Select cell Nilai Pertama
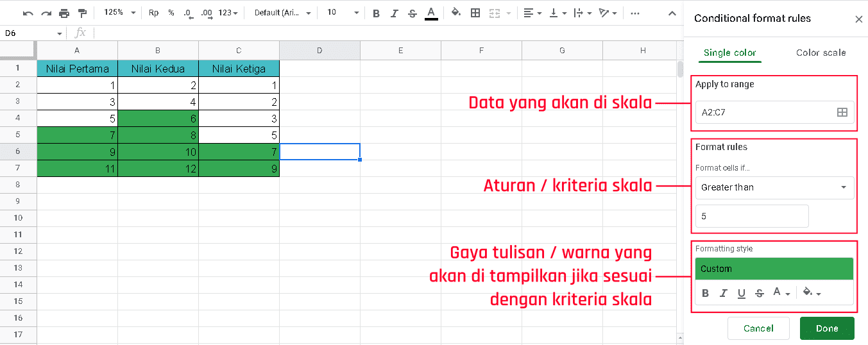Screen dimensions: 868x345 click(77, 68)
